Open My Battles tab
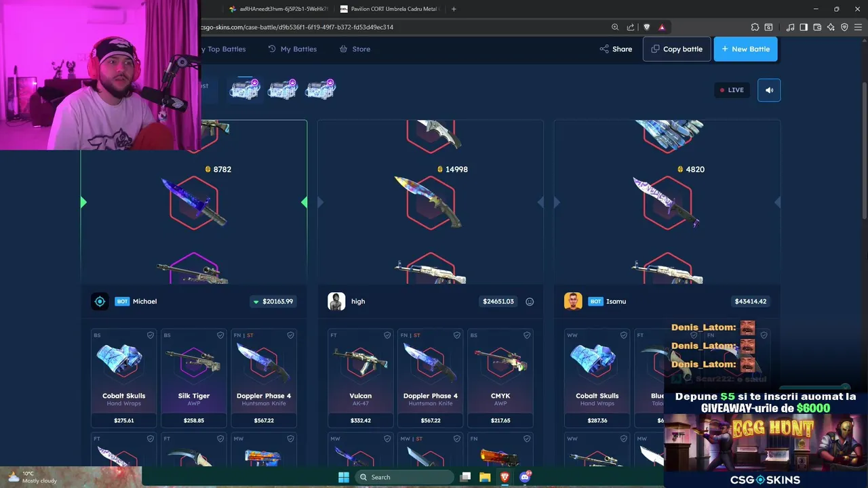 [292, 49]
